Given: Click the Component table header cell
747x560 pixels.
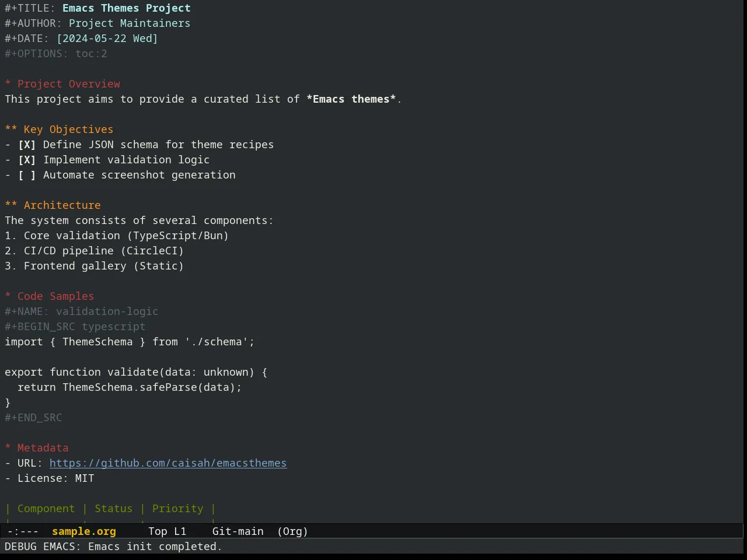Looking at the screenshot, I should (46, 509).
